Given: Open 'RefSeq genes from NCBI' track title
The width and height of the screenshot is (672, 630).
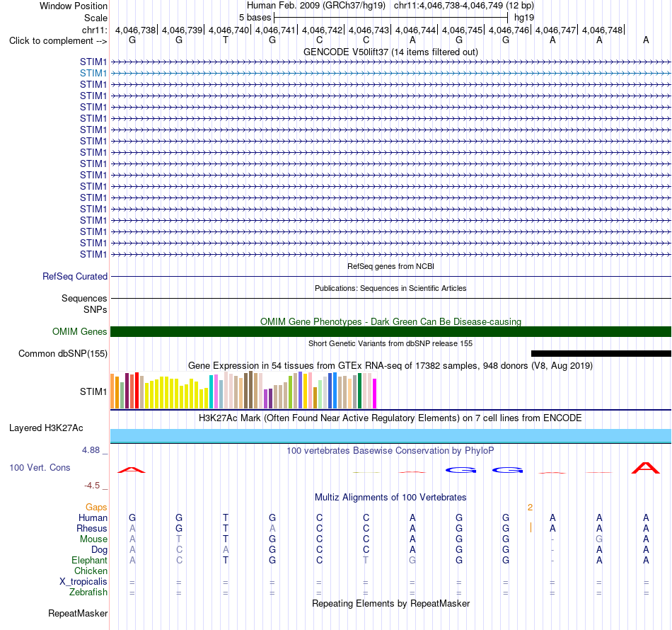Looking at the screenshot, I should [x=390, y=266].
